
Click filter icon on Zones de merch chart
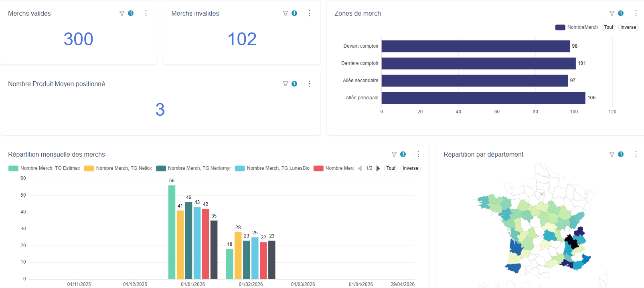(x=612, y=13)
